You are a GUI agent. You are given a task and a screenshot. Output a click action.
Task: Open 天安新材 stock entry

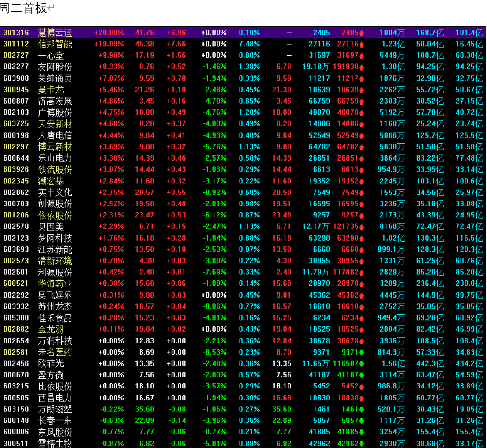tap(55, 124)
